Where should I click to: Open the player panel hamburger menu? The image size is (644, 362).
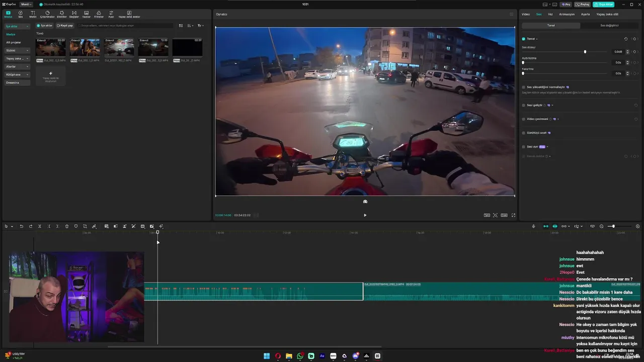[512, 14]
